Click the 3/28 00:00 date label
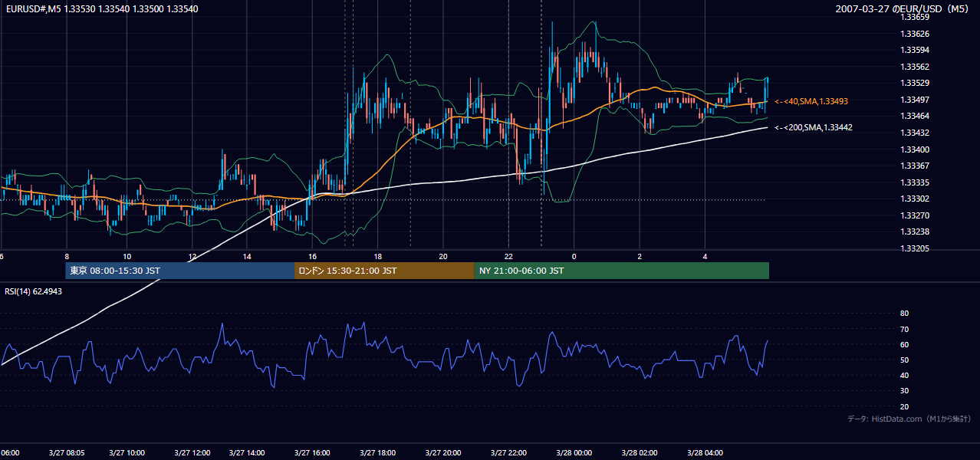The width and height of the screenshot is (980, 460). point(573,453)
